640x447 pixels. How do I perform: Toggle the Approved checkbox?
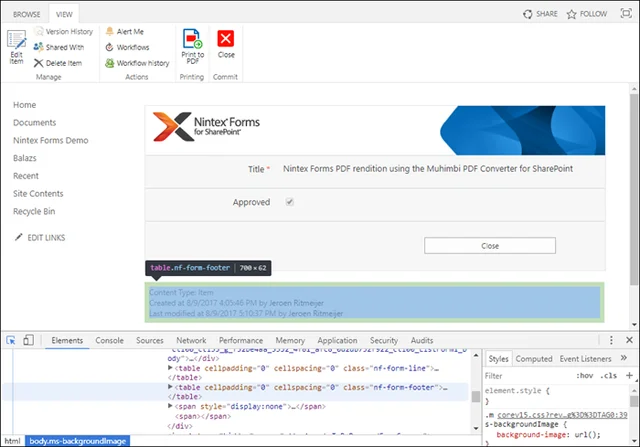[x=289, y=202]
